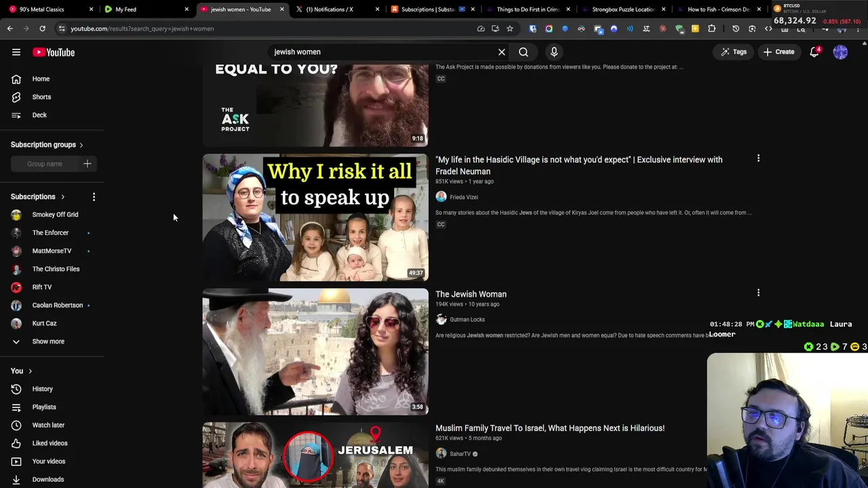Switch to the Strongbox Puzzle Location tab
Viewport: 868px width, 488px height.
tap(623, 9)
